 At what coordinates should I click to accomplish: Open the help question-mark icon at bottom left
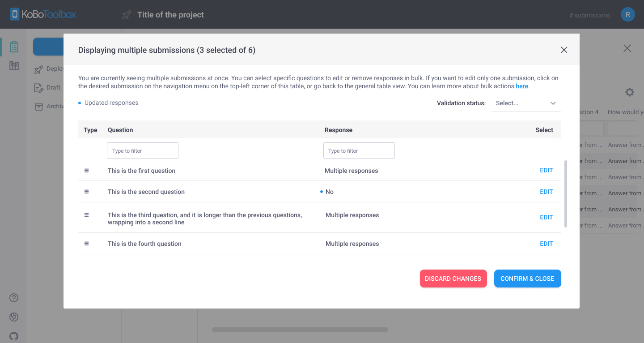(x=13, y=297)
